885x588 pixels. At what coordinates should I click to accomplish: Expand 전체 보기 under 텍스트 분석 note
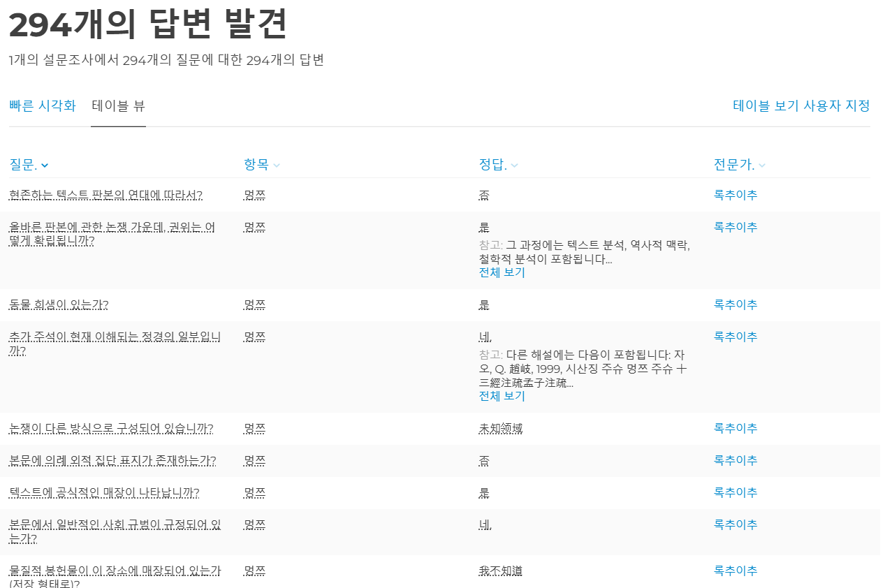pos(502,272)
